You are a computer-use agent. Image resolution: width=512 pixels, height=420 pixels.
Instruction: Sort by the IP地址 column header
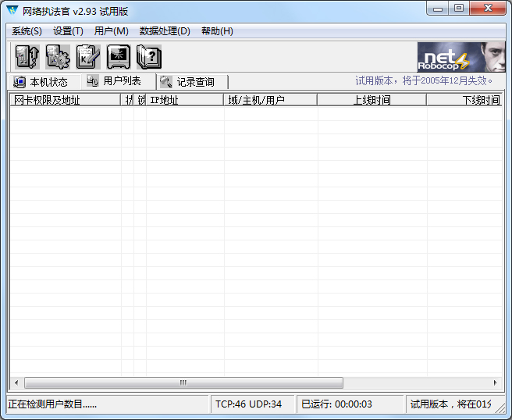tap(185, 100)
